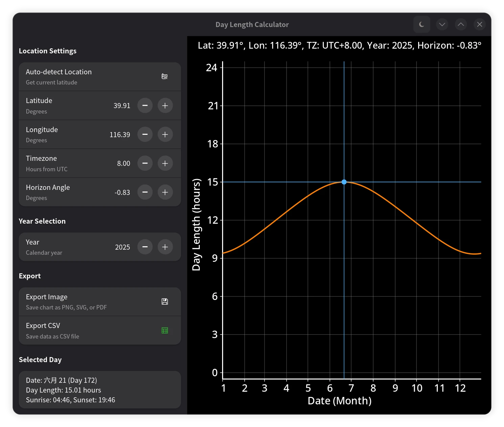Decrease Horizon Angle with the minus icon
Screen dimensions: 504x427
tap(145, 192)
